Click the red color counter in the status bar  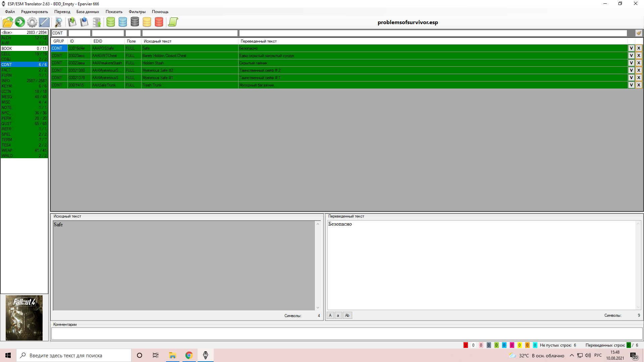click(466, 345)
